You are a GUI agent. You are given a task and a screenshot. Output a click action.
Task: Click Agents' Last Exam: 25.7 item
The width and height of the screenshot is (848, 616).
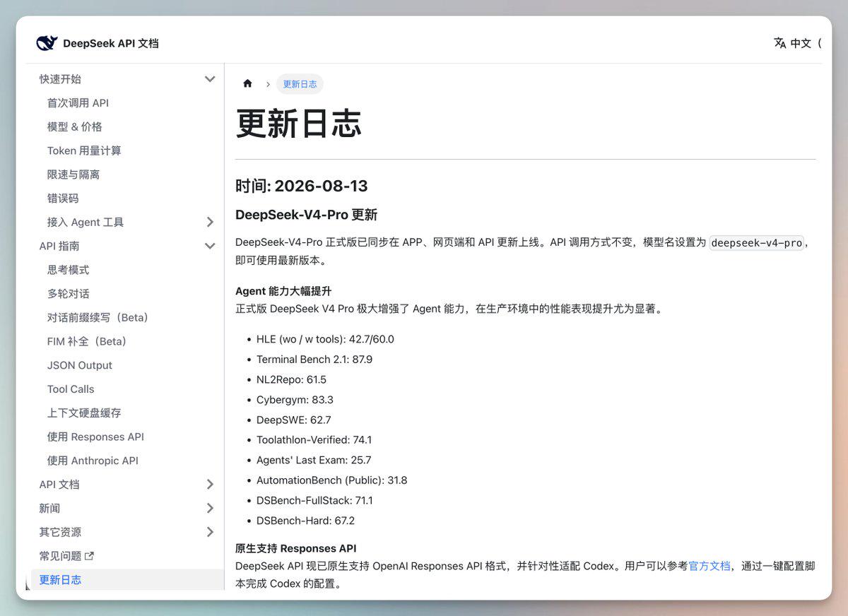(314, 460)
